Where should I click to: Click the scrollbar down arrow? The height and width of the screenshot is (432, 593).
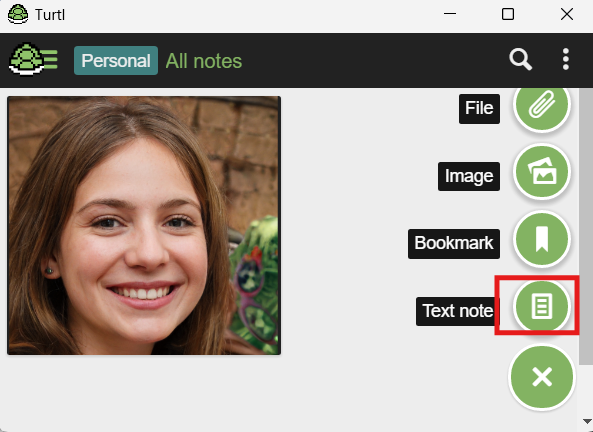587,421
